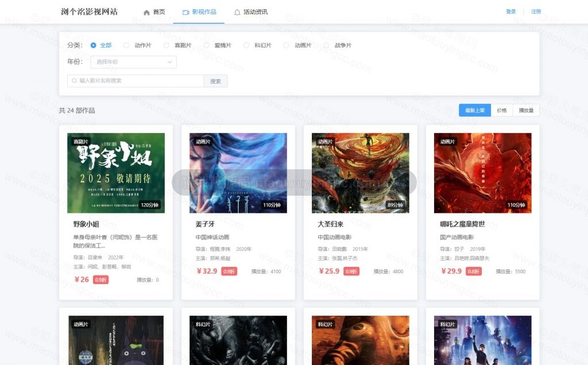Open the Totoro animation poster in second row

click(x=116, y=340)
